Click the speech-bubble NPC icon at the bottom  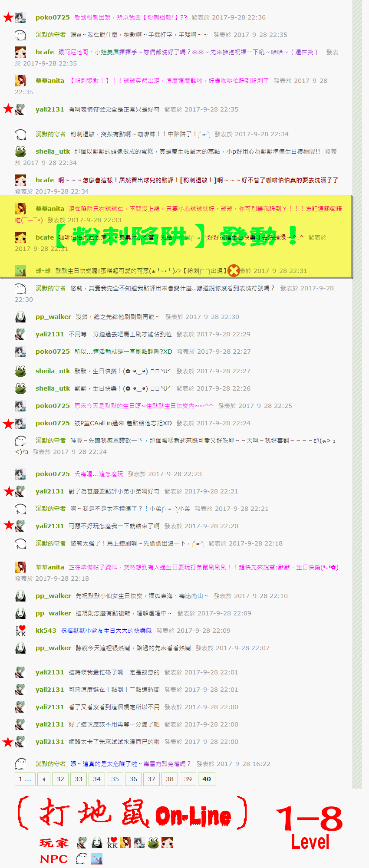point(82,858)
